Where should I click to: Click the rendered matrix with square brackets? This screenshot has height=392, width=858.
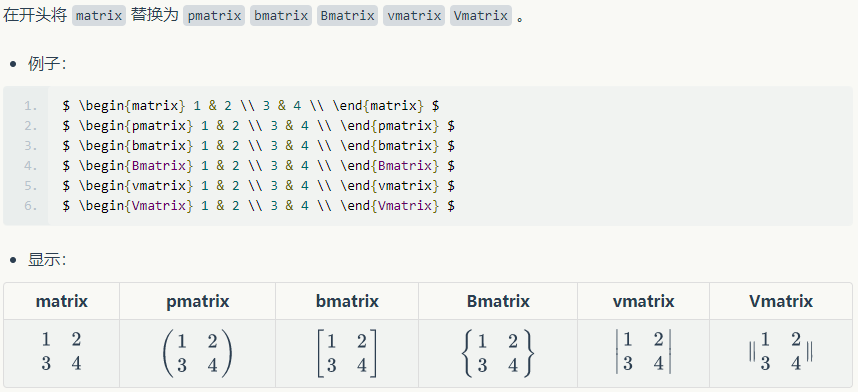[347, 354]
